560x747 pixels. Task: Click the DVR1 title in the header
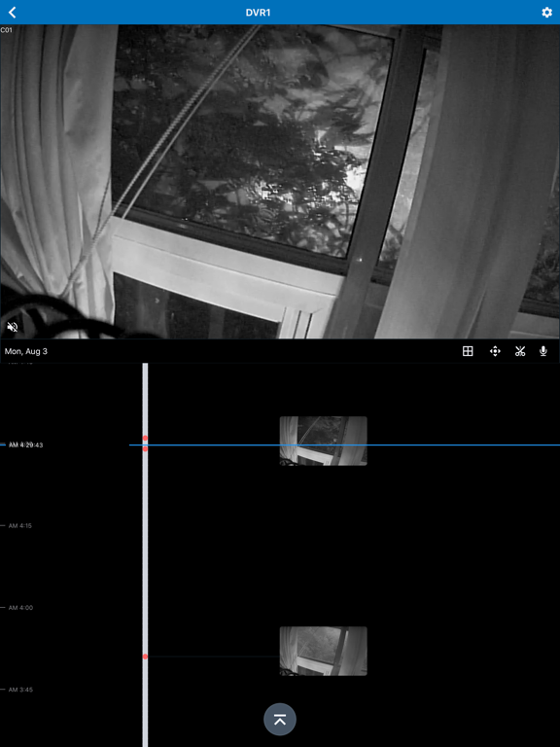(x=258, y=13)
